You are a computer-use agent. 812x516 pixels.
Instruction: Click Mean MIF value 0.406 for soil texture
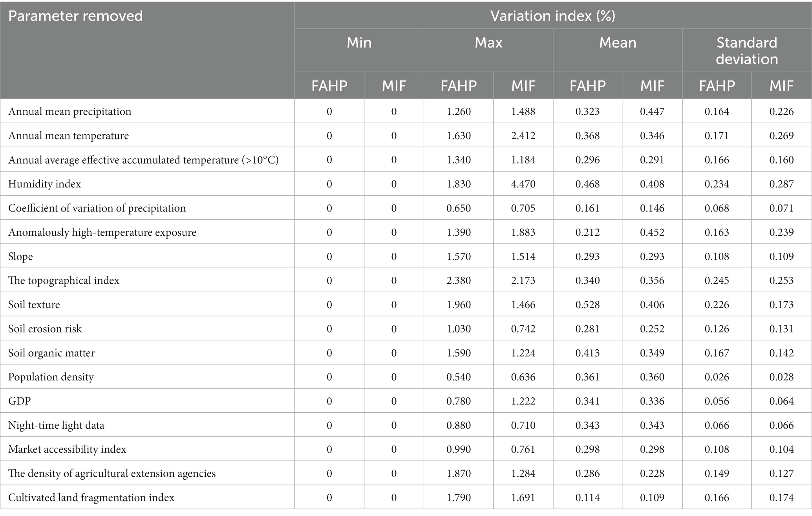coord(652,305)
